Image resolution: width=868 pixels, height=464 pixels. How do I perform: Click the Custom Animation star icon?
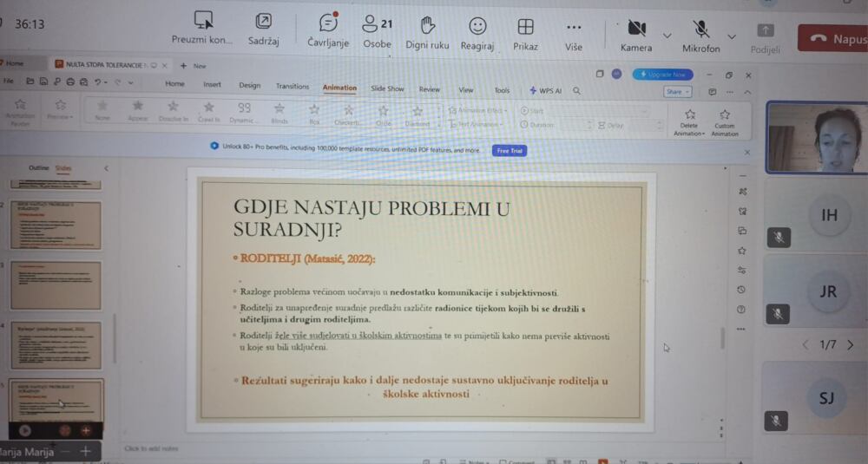coord(724,114)
